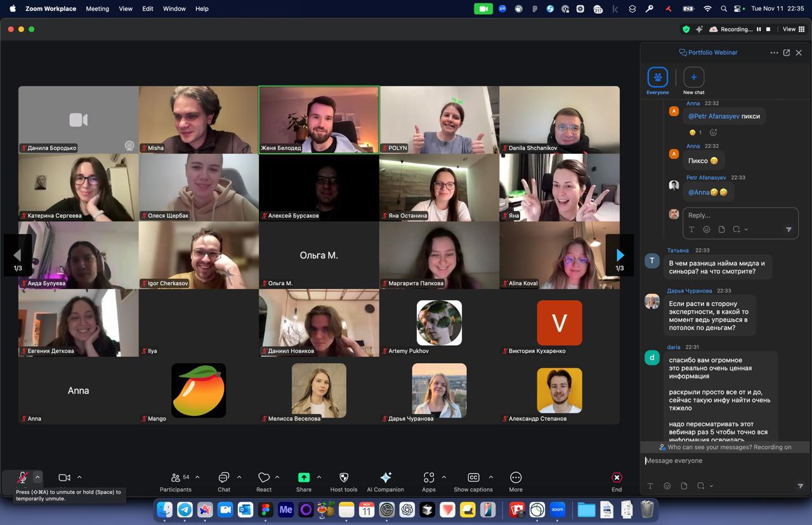Open text formatting under Message everyone
This screenshot has width=812, height=525.
coord(650,486)
